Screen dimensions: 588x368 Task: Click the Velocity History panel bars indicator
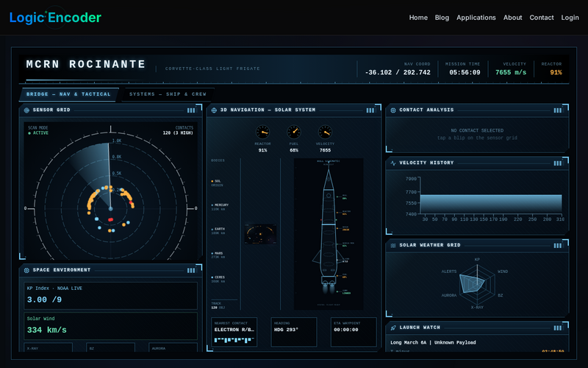(x=558, y=163)
